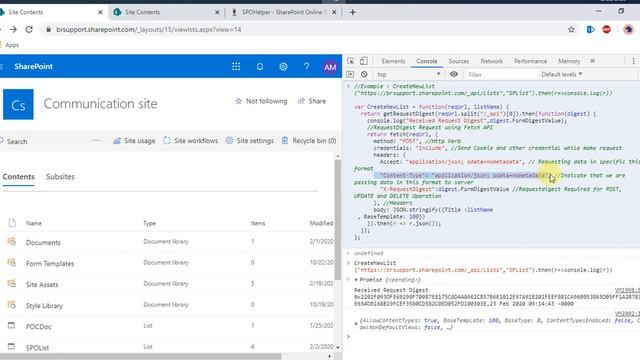The height and width of the screenshot is (360, 640).
Task: Open the Memory panel
Action: click(x=569, y=61)
